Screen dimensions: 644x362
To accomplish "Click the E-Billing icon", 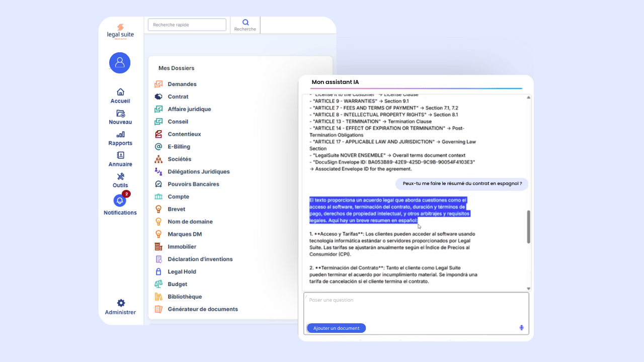I will tap(160, 146).
